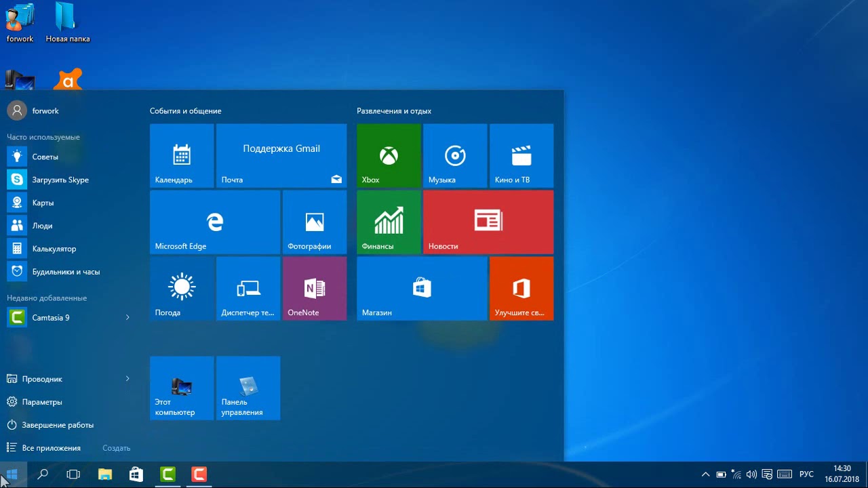
Task: Open the Xbox tile
Action: [389, 155]
